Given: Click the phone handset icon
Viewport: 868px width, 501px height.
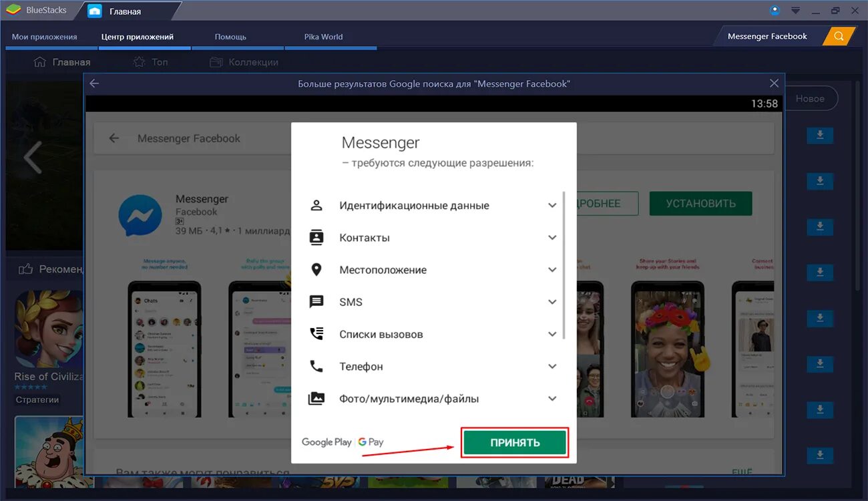Looking at the screenshot, I should [316, 366].
